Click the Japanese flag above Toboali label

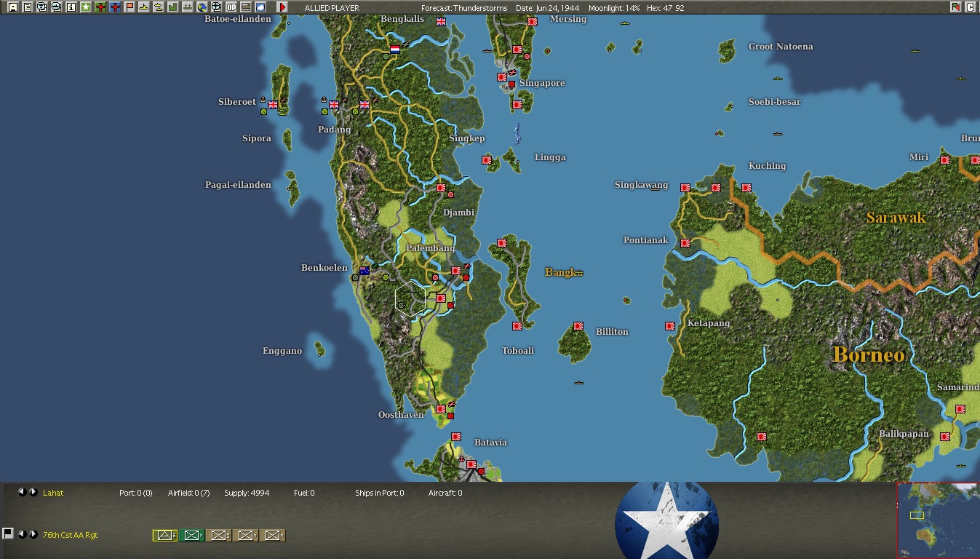517,326
